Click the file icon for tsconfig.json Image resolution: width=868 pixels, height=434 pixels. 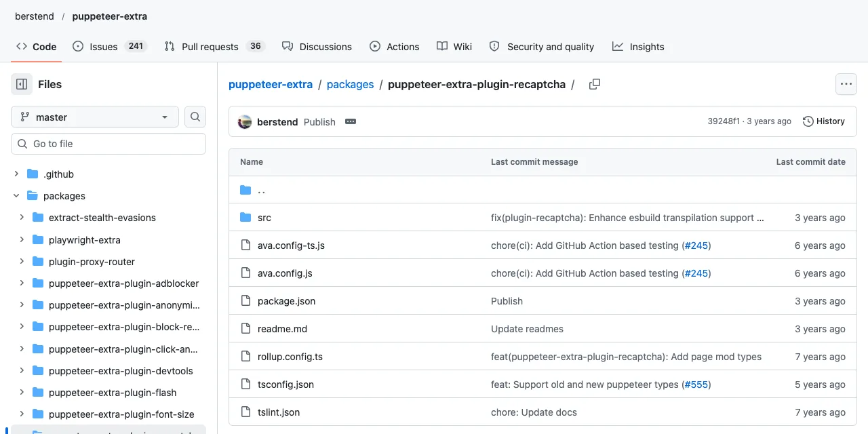click(245, 384)
